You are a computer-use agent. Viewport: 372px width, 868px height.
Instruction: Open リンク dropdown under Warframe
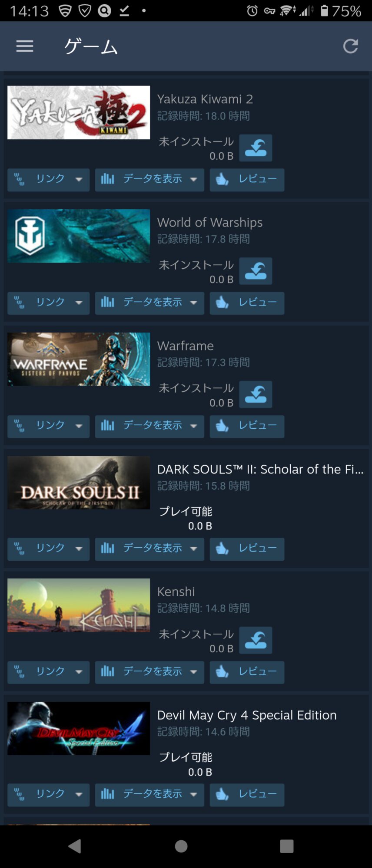[48, 426]
